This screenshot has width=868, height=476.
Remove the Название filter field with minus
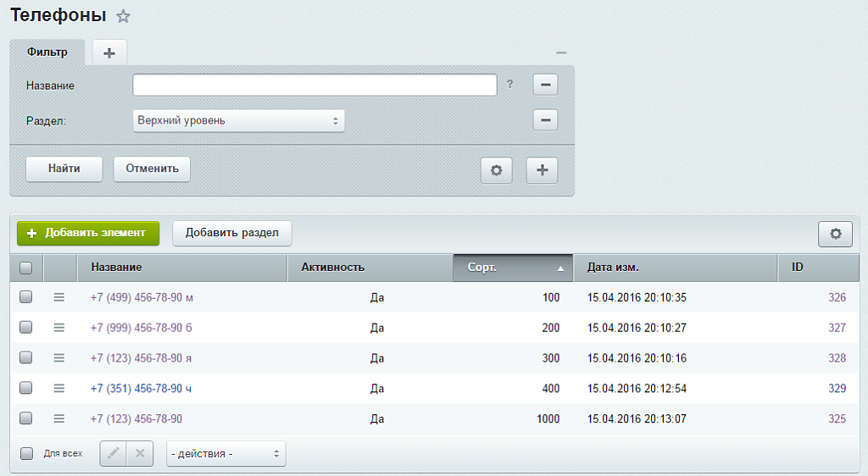point(545,85)
